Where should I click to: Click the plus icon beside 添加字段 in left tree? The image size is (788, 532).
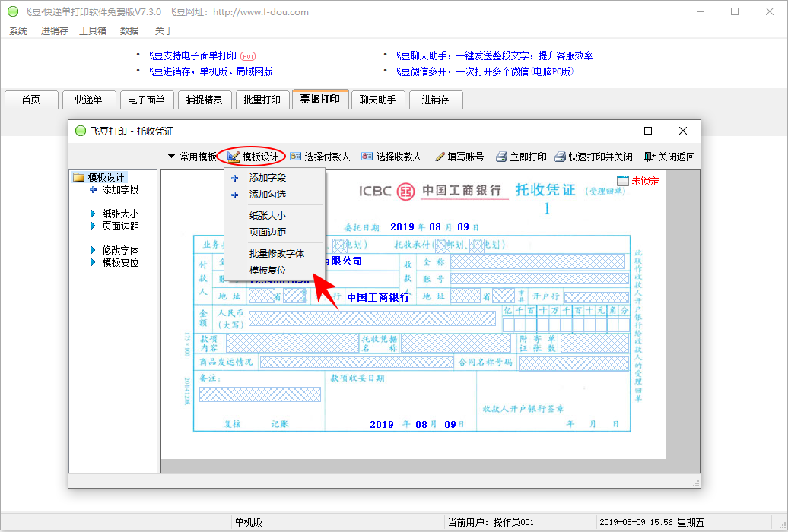[93, 189]
